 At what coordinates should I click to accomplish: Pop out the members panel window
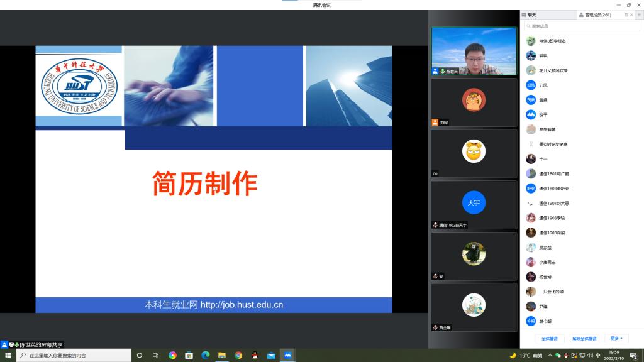(x=626, y=14)
